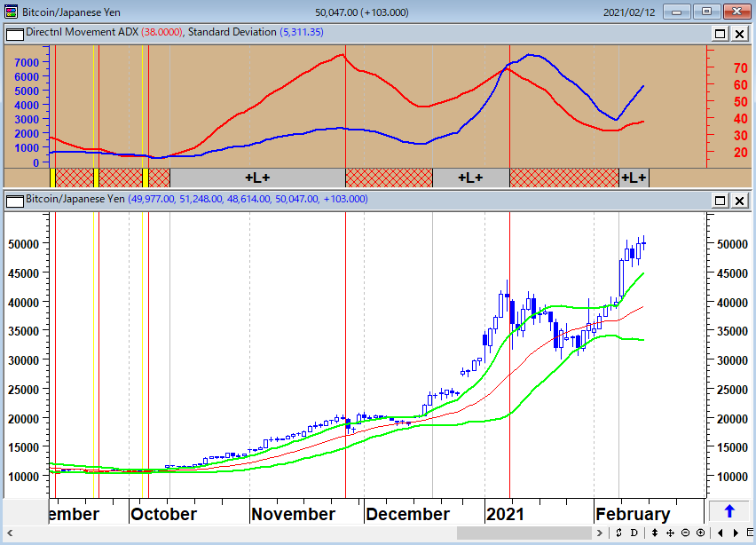756x545 pixels.
Task: Click the 'December' label on time axis
Action: (x=407, y=514)
